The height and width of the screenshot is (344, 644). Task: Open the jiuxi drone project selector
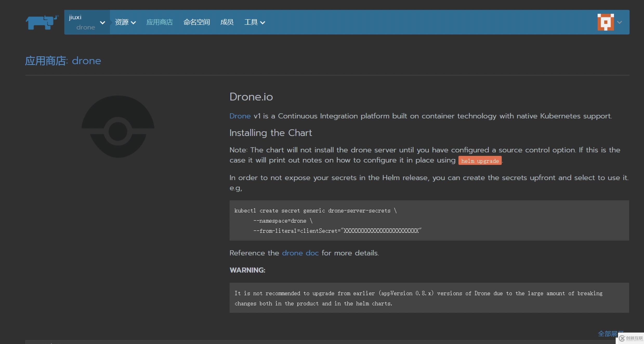tap(87, 22)
